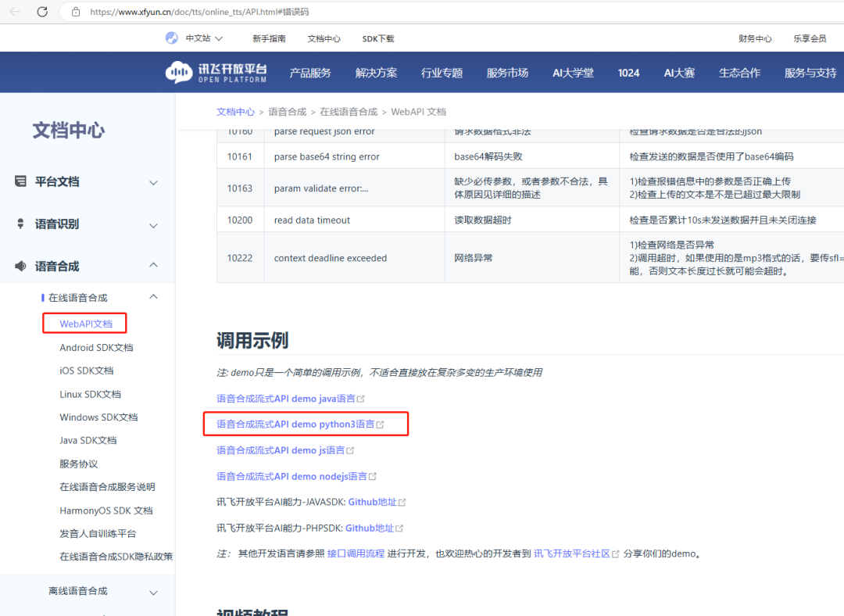Open 文档中心 in top bar
Screen dimensions: 844x616
(x=324, y=39)
